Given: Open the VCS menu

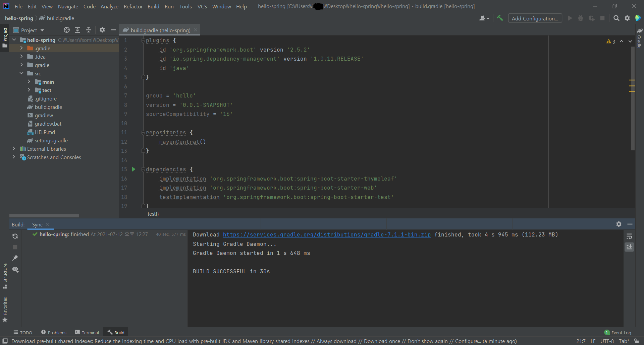Looking at the screenshot, I should pos(202,6).
